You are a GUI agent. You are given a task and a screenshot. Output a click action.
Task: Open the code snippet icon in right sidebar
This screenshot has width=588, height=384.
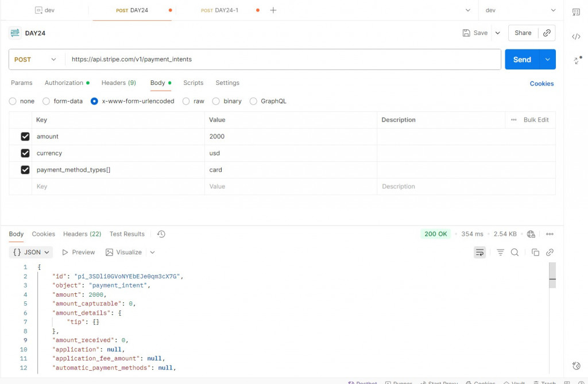click(577, 36)
